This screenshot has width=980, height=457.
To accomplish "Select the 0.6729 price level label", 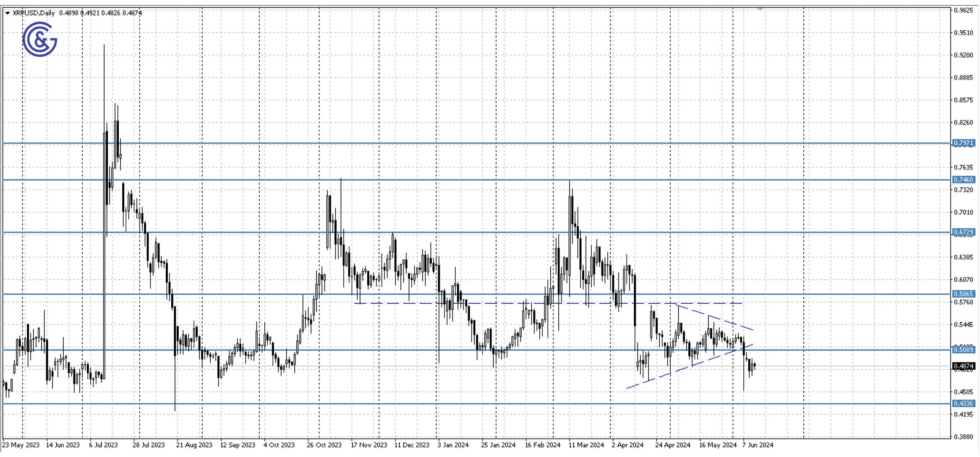I will coord(963,232).
